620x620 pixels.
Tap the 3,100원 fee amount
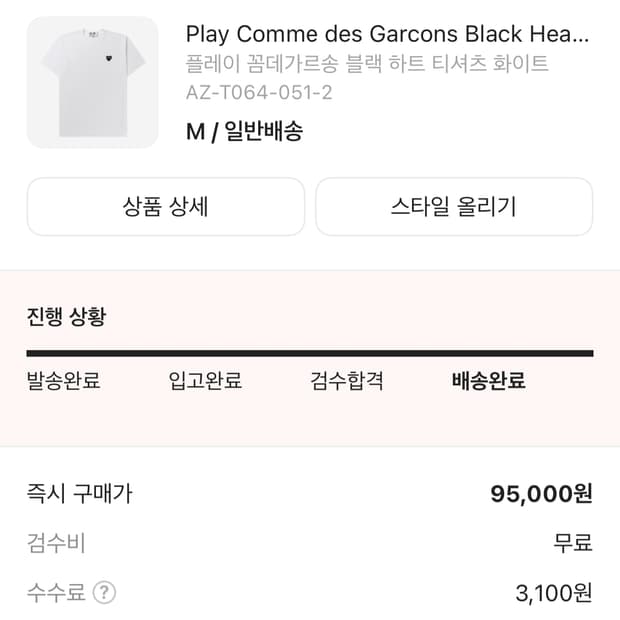pyautogui.click(x=554, y=594)
